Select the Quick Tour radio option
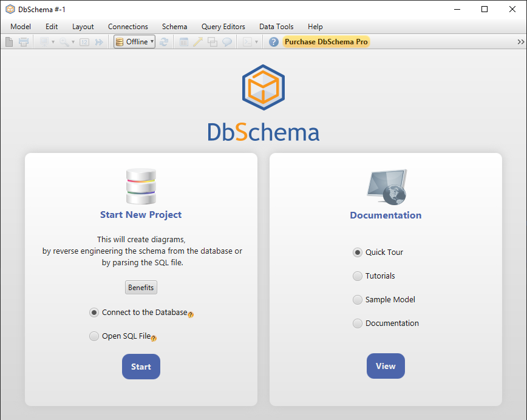 (358, 252)
